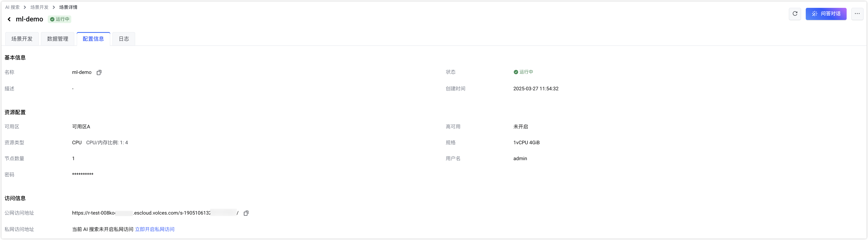Navigate to AI 搜索 breadcrumb
The image size is (868, 240).
[x=12, y=7]
